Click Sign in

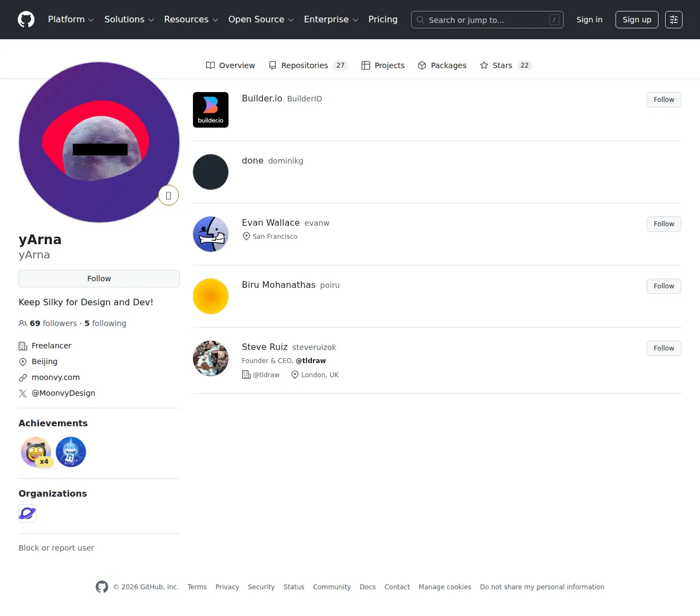click(x=589, y=20)
